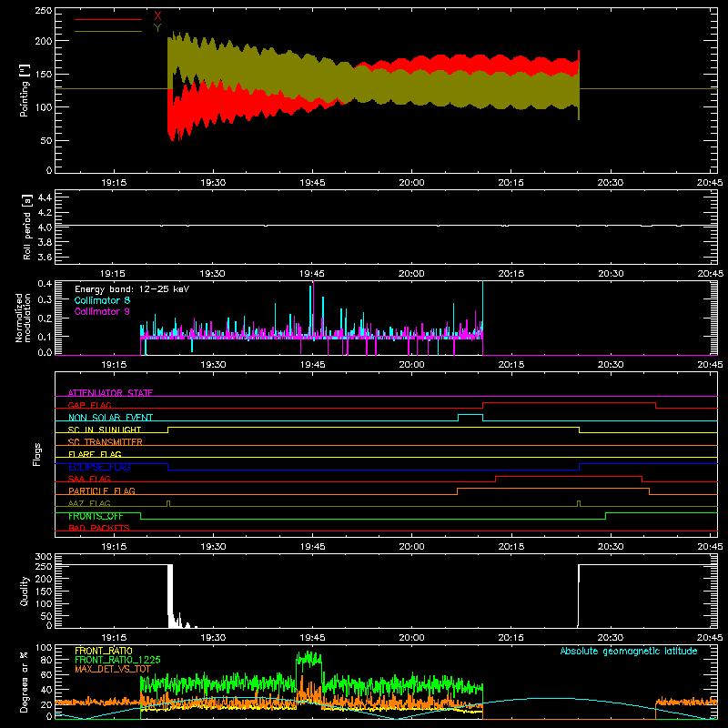This screenshot has height=728, width=728.
Task: Click the GAP_FLAG label
Action: (89, 405)
